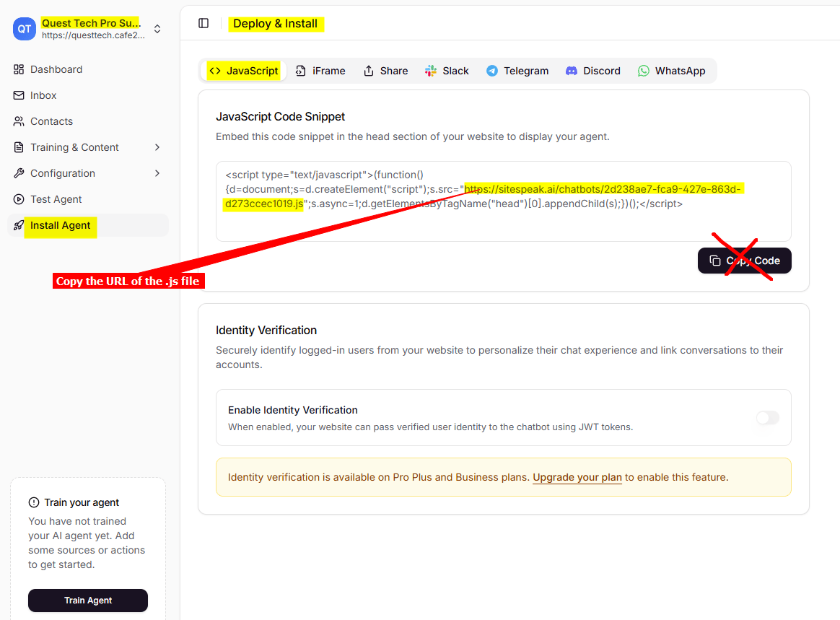Click the Train Agent button
840x620 pixels.
pos(88,601)
